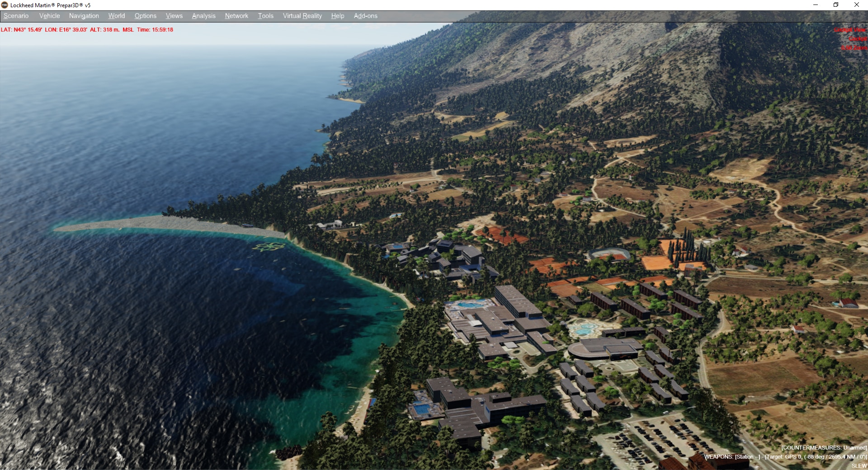Click the SLEW mode indicator text

point(859,465)
